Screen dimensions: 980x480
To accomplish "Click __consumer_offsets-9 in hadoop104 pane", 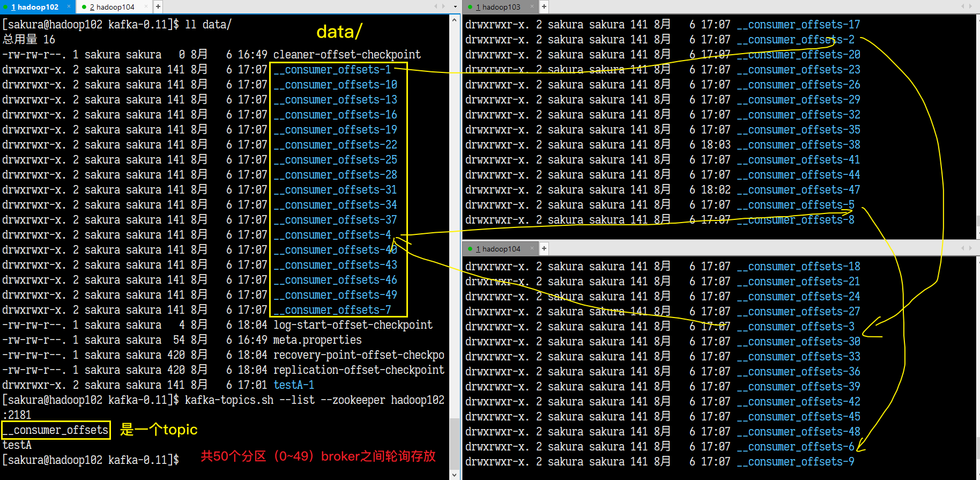I will coord(796,462).
